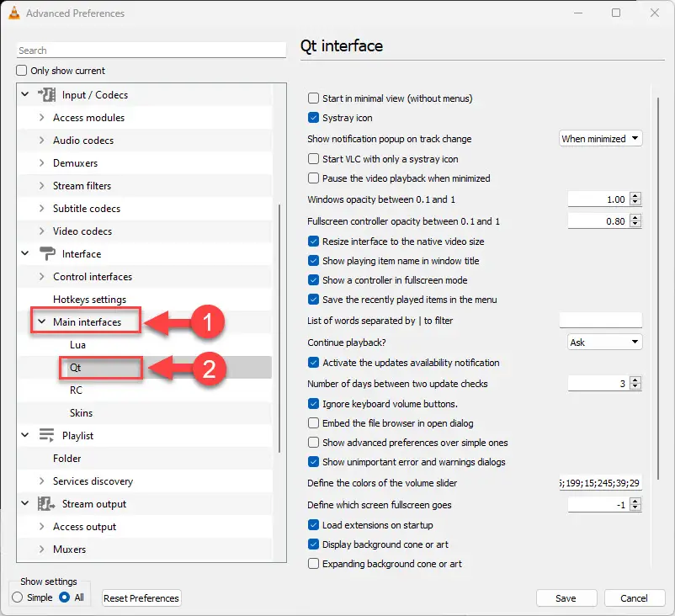This screenshot has width=675, height=616.
Task: Select the Lua interface entry
Action: [77, 345]
